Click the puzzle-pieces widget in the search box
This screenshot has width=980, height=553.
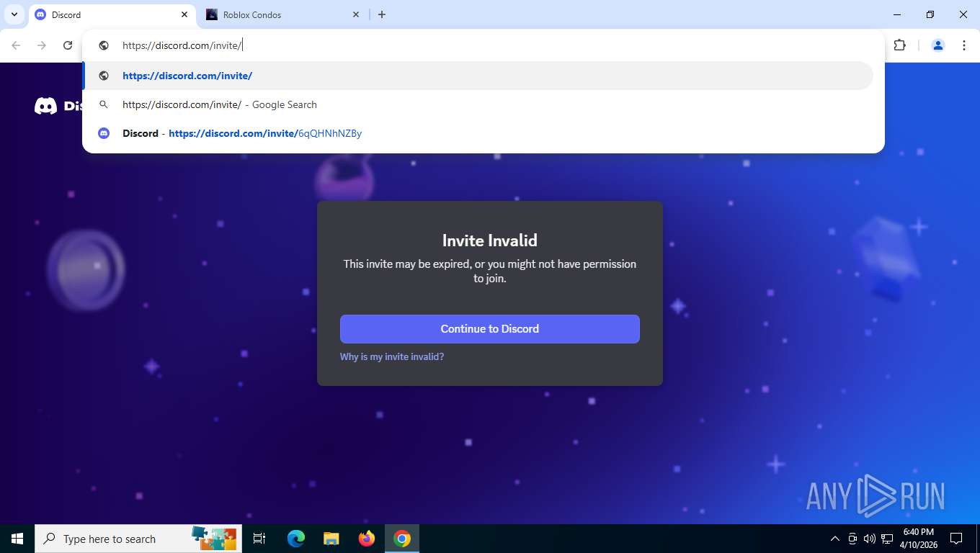[x=214, y=537]
